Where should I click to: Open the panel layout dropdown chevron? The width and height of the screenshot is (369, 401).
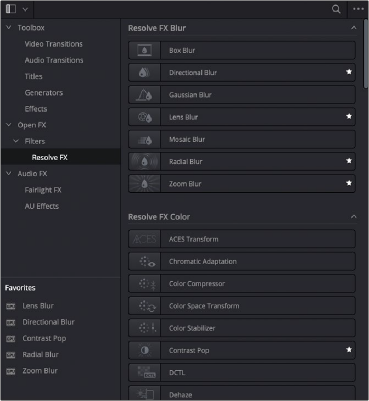tap(25, 9)
